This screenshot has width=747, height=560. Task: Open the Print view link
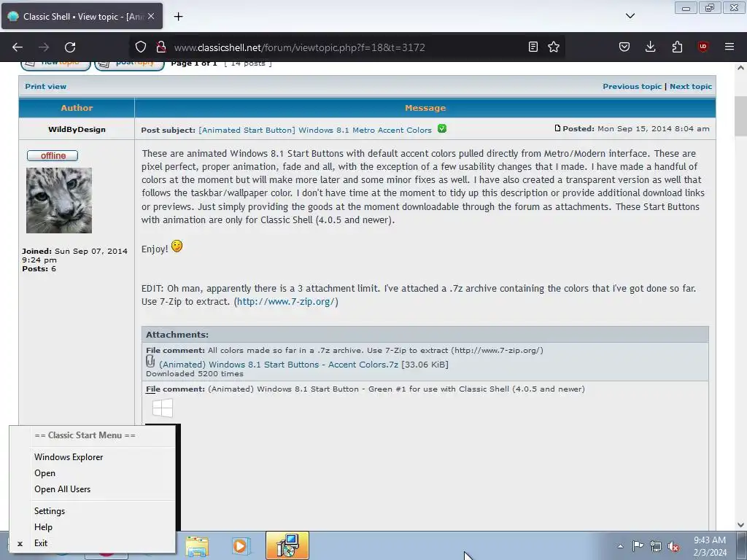pyautogui.click(x=46, y=86)
